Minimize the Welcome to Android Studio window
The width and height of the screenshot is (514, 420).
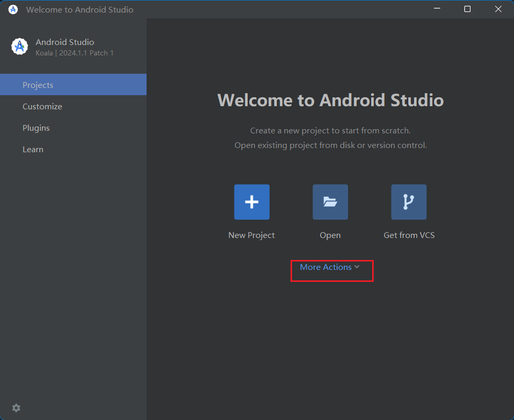tap(437, 9)
